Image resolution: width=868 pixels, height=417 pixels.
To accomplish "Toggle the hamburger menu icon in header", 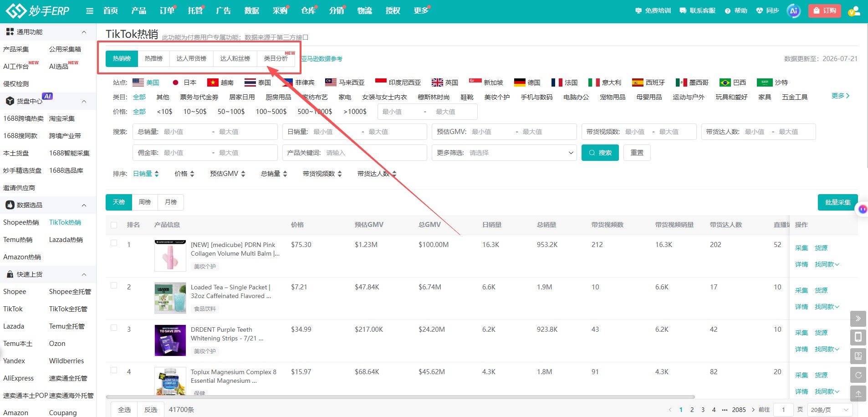I will click(x=90, y=11).
